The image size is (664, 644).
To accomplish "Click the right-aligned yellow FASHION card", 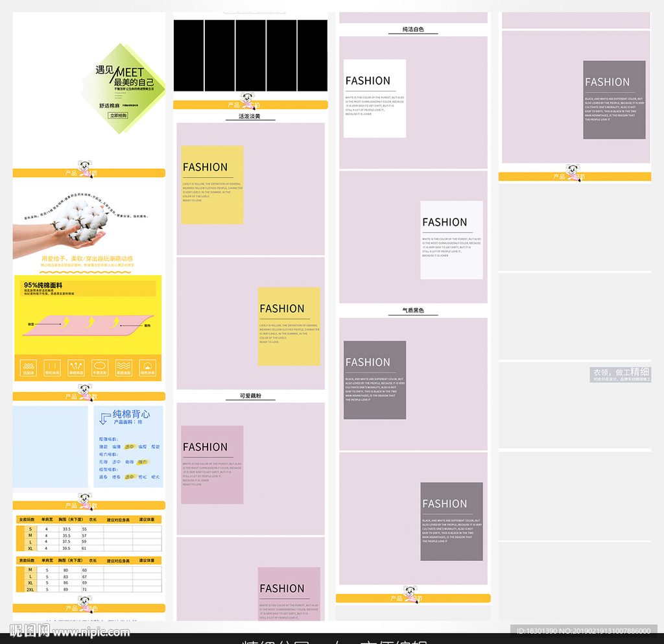I will click(x=289, y=326).
